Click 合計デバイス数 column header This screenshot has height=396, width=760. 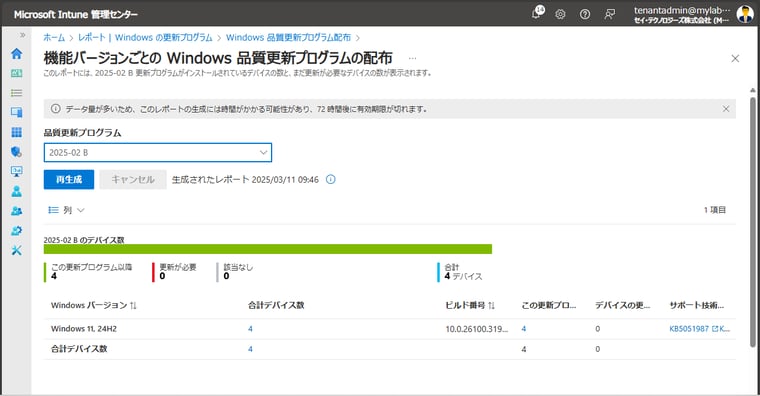(x=276, y=305)
